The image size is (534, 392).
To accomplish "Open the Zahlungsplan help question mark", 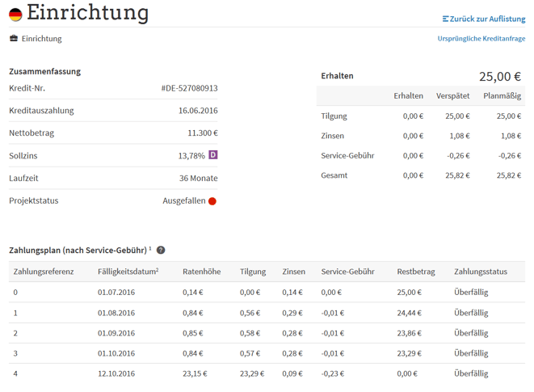I will (161, 251).
